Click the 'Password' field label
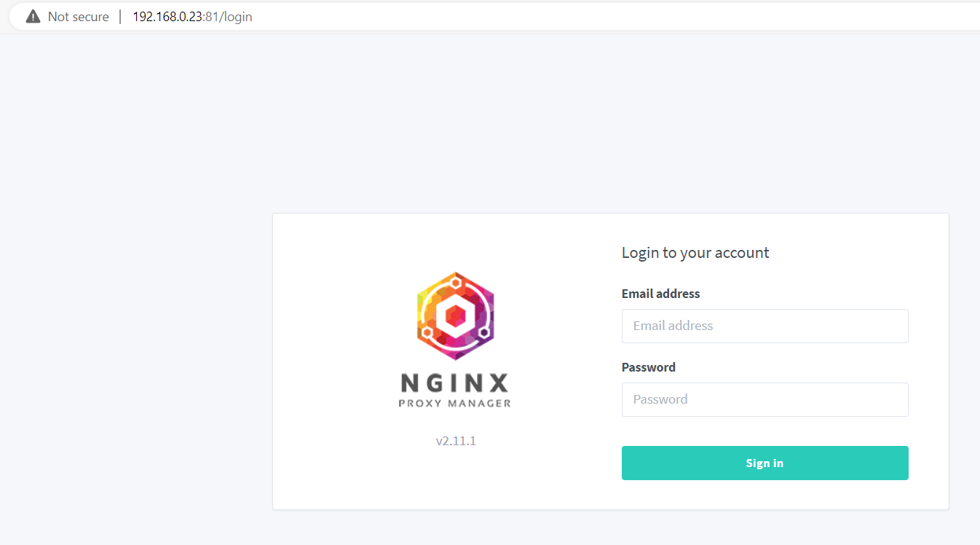980x545 pixels. coord(648,366)
